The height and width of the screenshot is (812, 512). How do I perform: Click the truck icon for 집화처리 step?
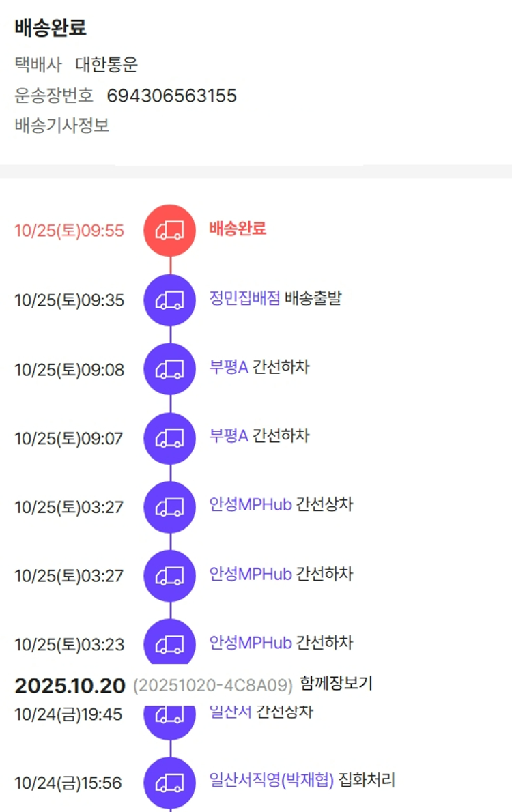click(x=170, y=783)
